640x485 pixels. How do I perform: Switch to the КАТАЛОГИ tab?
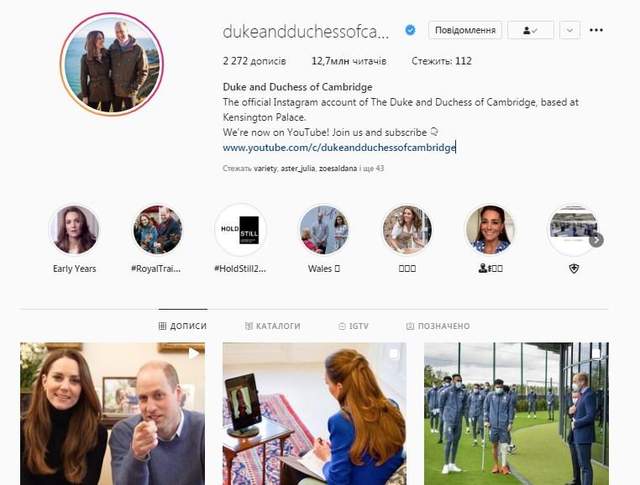[273, 326]
